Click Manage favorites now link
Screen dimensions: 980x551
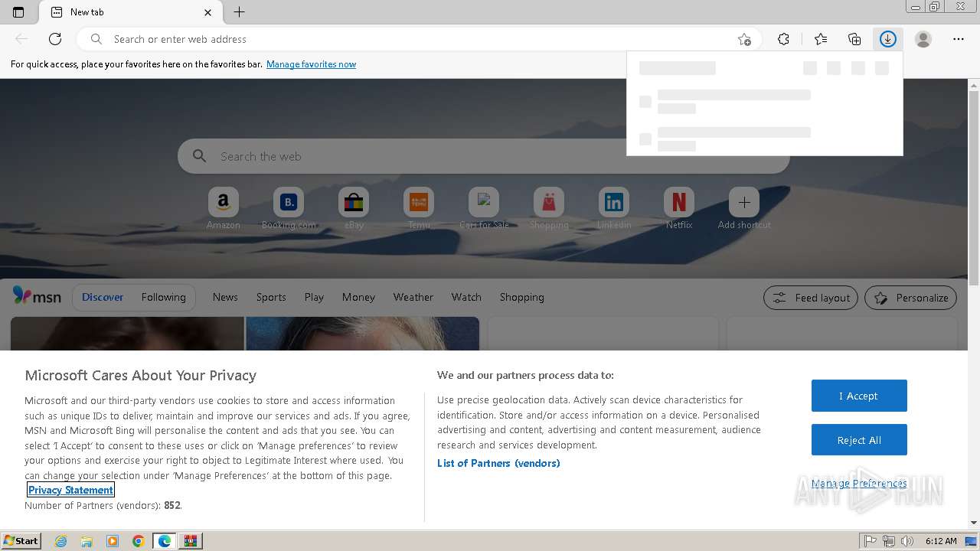(311, 64)
